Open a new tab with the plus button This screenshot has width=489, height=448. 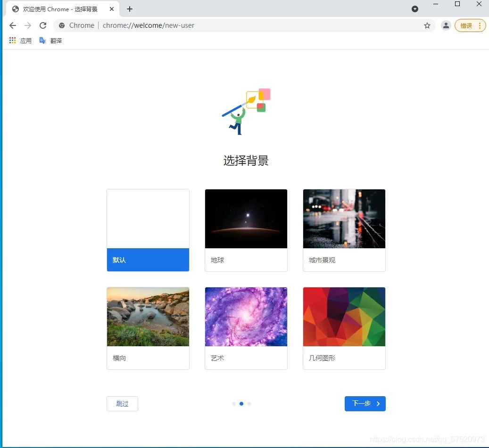point(130,9)
